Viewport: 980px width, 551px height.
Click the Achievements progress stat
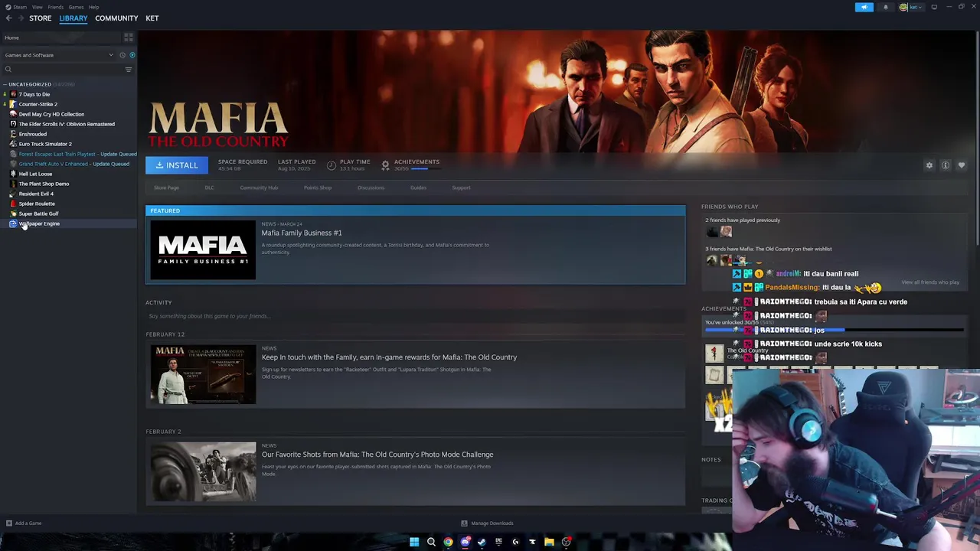click(410, 165)
